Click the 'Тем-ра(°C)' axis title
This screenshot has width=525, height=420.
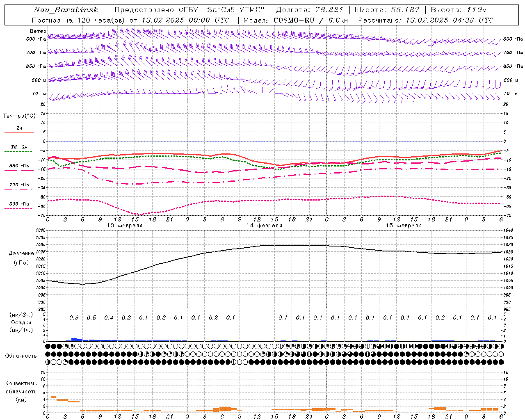(x=19, y=116)
